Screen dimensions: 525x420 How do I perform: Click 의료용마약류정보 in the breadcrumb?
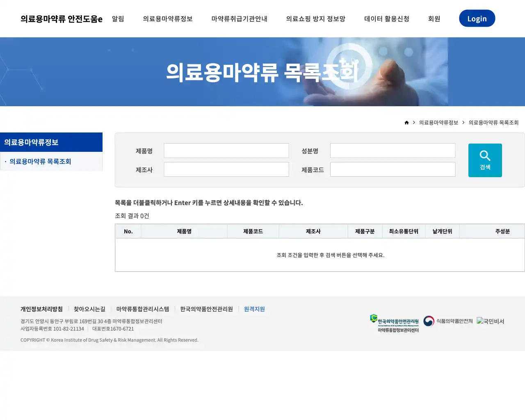click(438, 123)
